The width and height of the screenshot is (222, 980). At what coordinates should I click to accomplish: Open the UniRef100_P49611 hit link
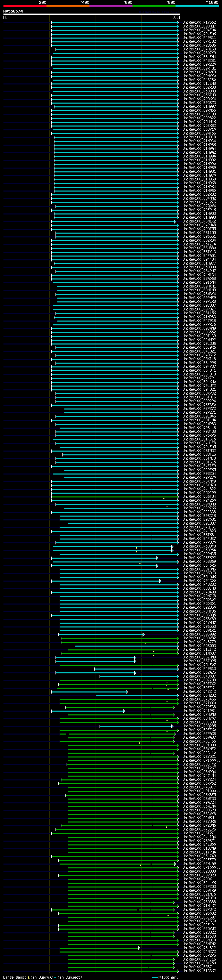point(199,38)
